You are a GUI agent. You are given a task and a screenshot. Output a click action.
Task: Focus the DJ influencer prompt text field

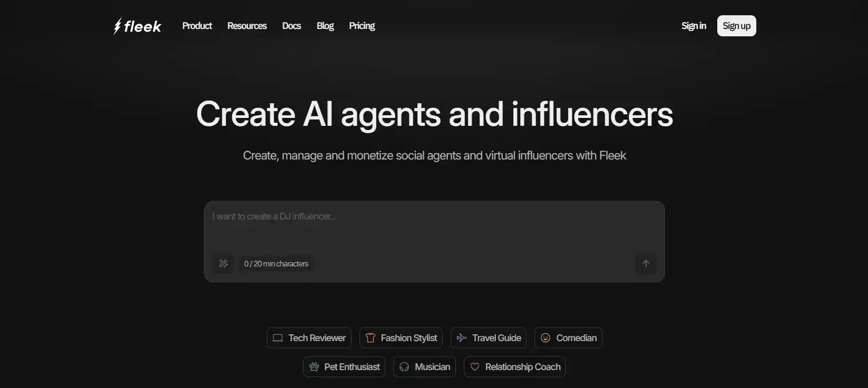tap(434, 225)
